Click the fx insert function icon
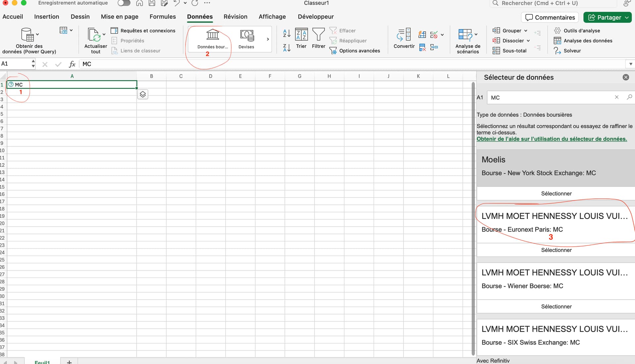The image size is (635, 364). pos(72,64)
